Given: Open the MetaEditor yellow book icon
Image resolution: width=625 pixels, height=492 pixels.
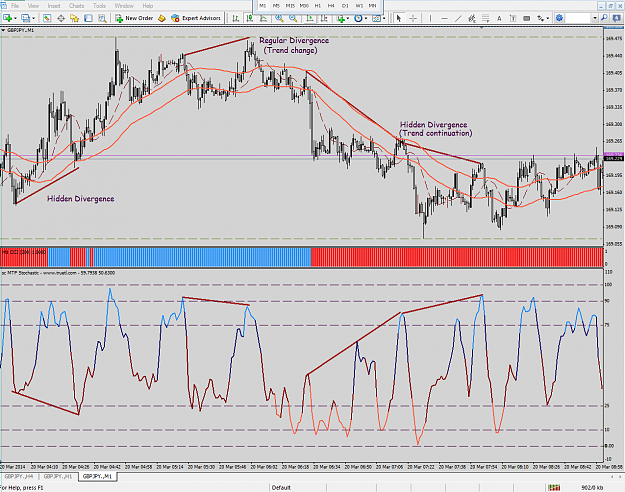Looking at the screenshot, I should click(x=162, y=18).
